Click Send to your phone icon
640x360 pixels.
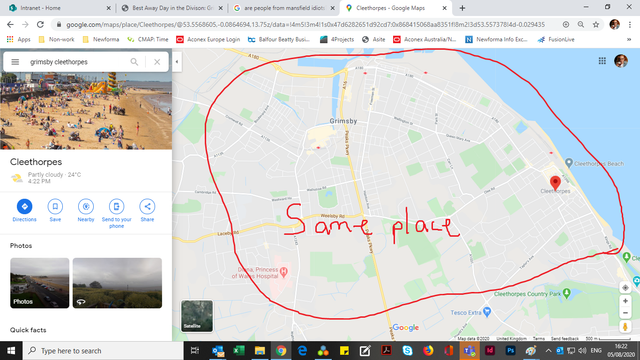(x=116, y=207)
